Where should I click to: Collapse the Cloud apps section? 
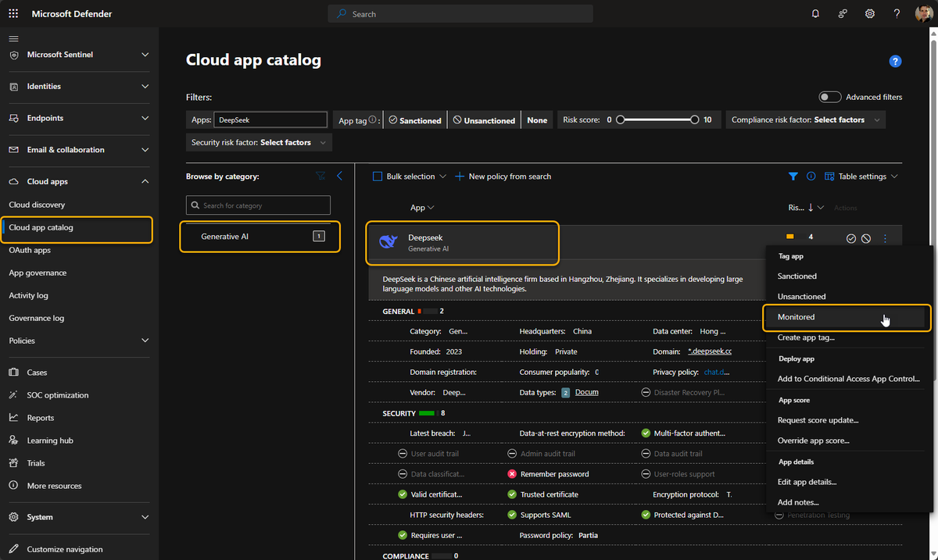tap(145, 181)
